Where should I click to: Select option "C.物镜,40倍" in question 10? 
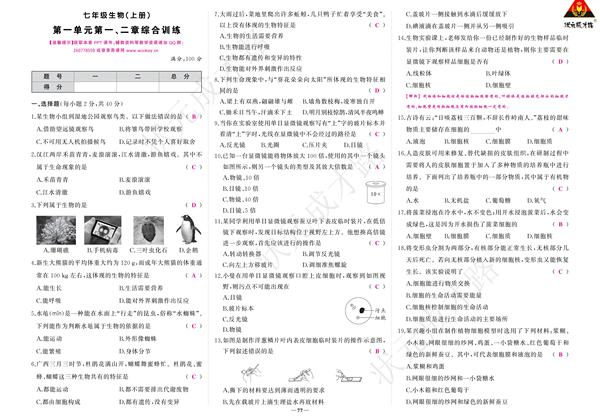click(x=241, y=199)
